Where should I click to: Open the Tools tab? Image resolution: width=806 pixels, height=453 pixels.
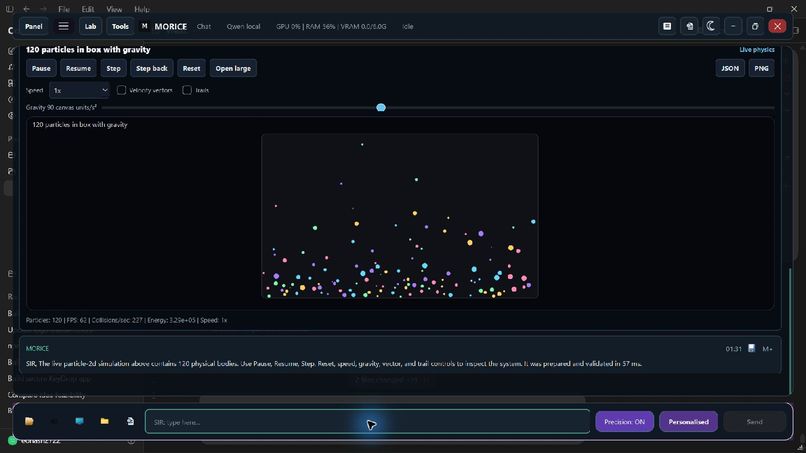pos(120,26)
